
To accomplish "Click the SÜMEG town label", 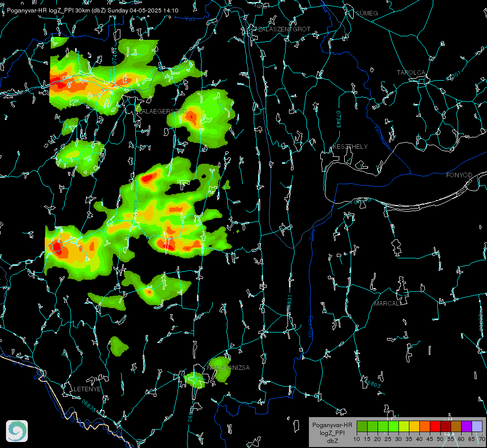I will click(x=367, y=13).
